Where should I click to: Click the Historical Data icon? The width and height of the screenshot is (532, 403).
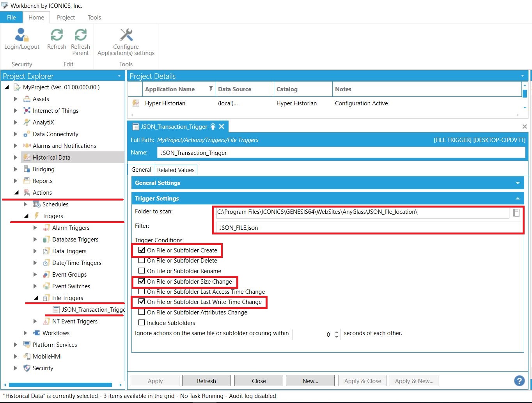(x=27, y=158)
